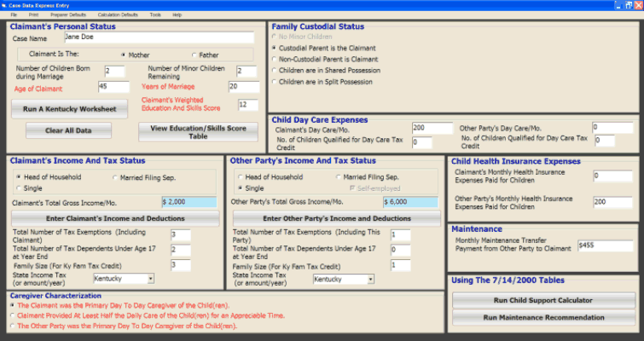Set claimant filing status to Single

point(19,188)
